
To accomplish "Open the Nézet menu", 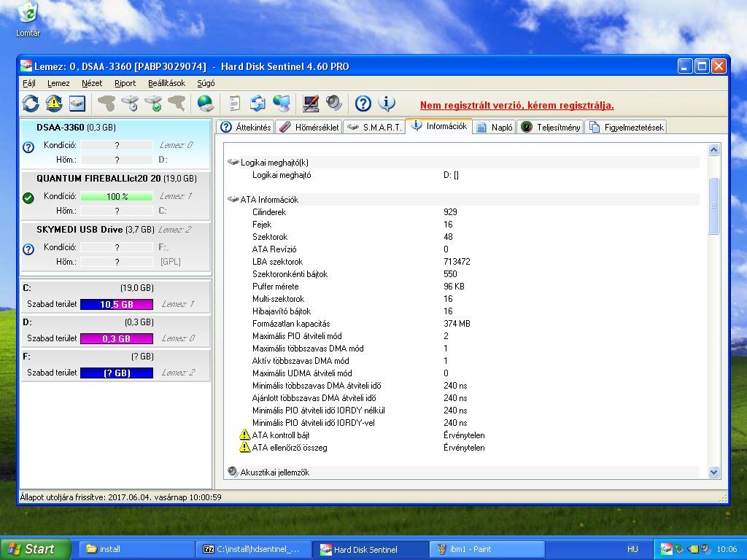I will (92, 83).
